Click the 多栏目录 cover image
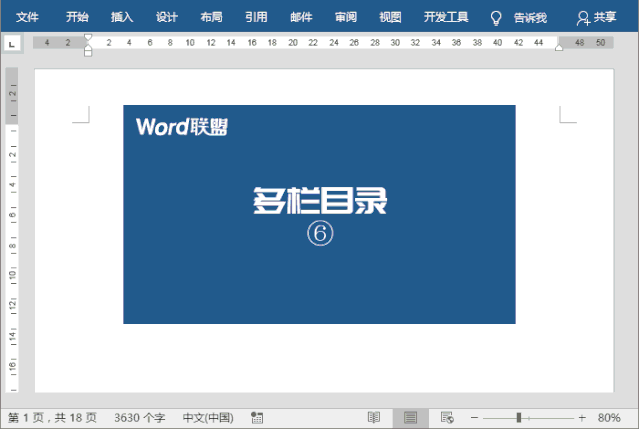 coord(320,214)
